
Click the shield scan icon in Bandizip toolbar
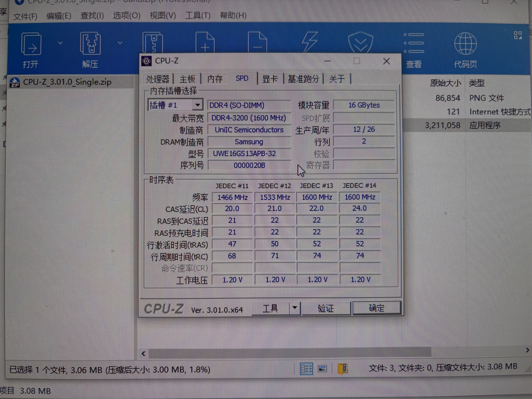(x=360, y=42)
